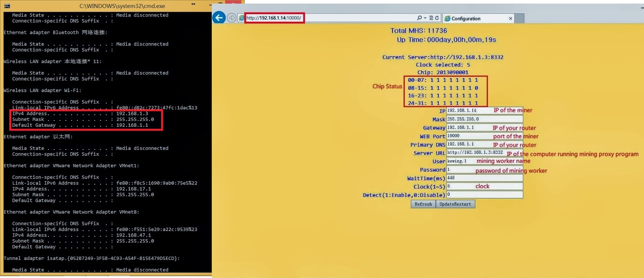The width and height of the screenshot is (644, 278).
Task: Click IPv4 Address 192.168.47.1 in cmd
Action: coord(82,235)
